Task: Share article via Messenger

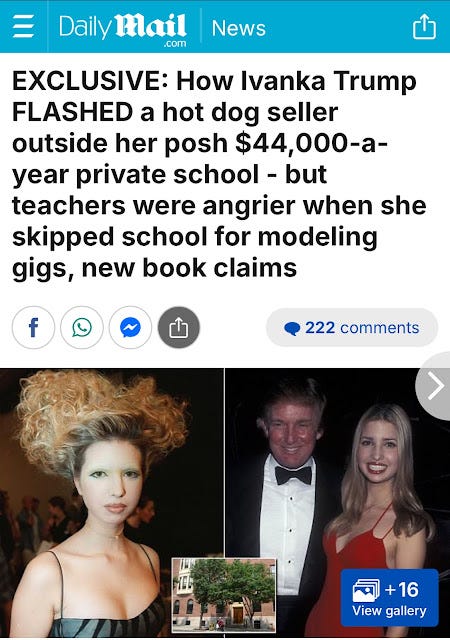Action: coord(130,327)
